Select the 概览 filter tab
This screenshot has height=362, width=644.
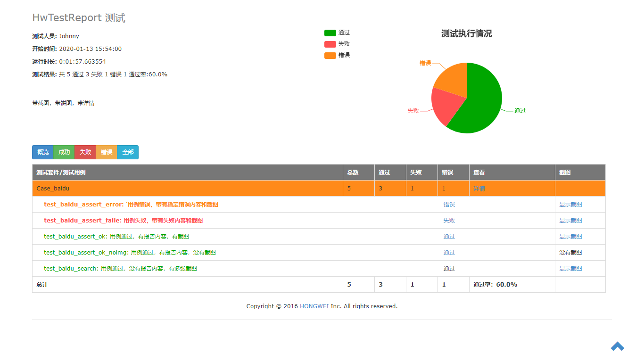(x=43, y=152)
